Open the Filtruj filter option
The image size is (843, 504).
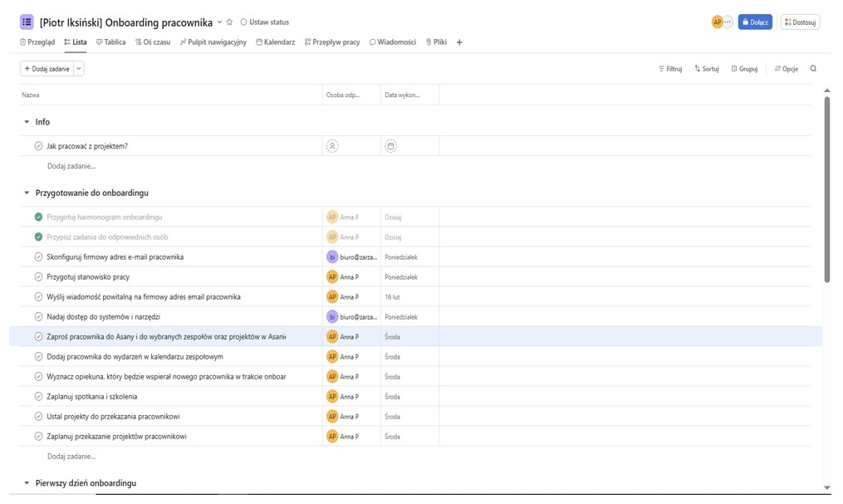tap(669, 69)
